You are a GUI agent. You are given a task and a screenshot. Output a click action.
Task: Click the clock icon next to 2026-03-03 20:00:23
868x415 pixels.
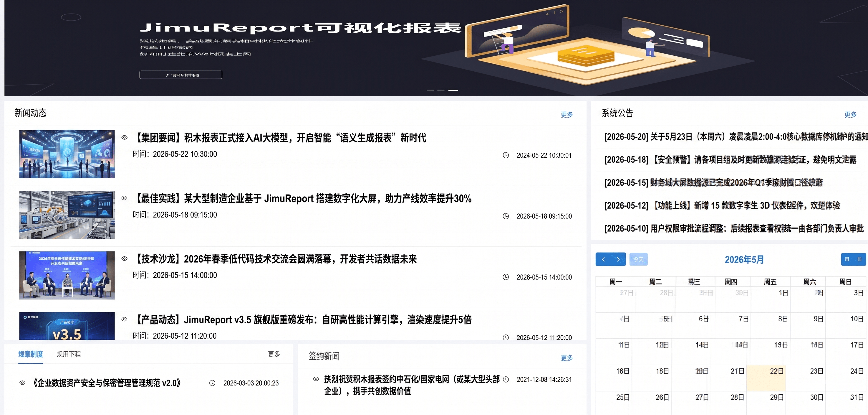[212, 383]
